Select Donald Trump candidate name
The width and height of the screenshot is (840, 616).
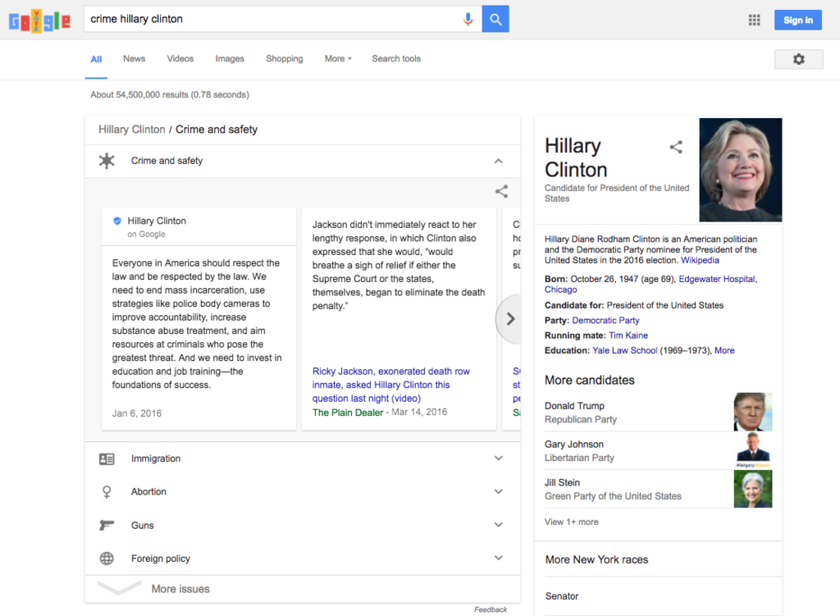[574, 406]
